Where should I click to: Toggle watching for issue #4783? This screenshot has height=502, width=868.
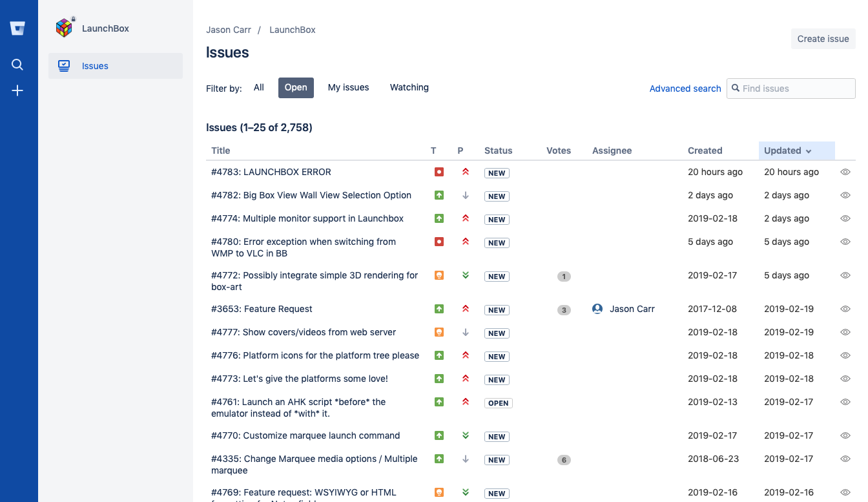845,172
